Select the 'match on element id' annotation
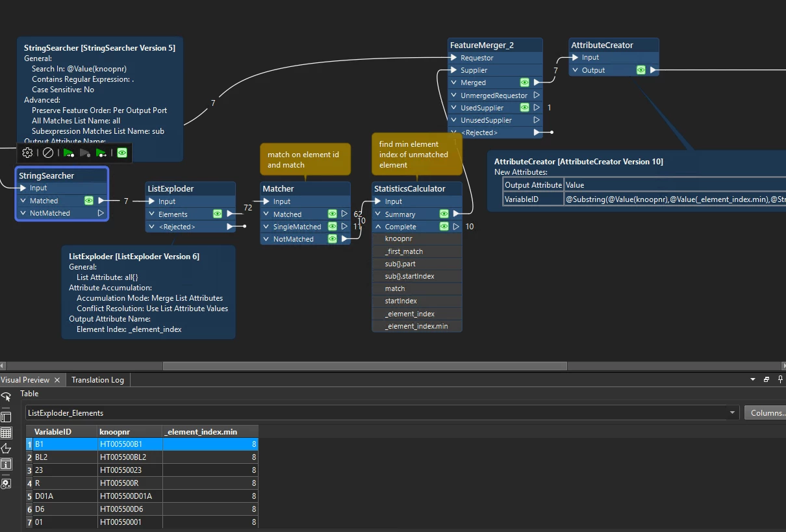This screenshot has height=532, width=786. point(305,159)
